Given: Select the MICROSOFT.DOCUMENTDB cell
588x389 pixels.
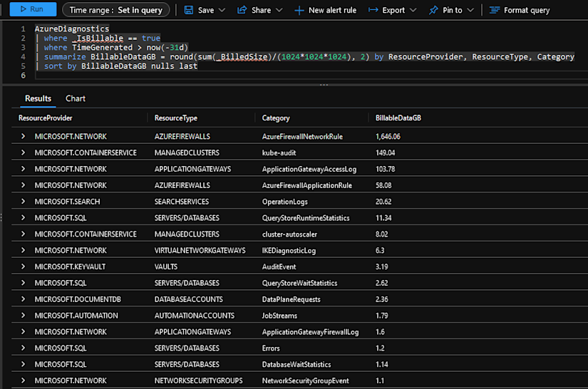Looking at the screenshot, I should (x=78, y=299).
